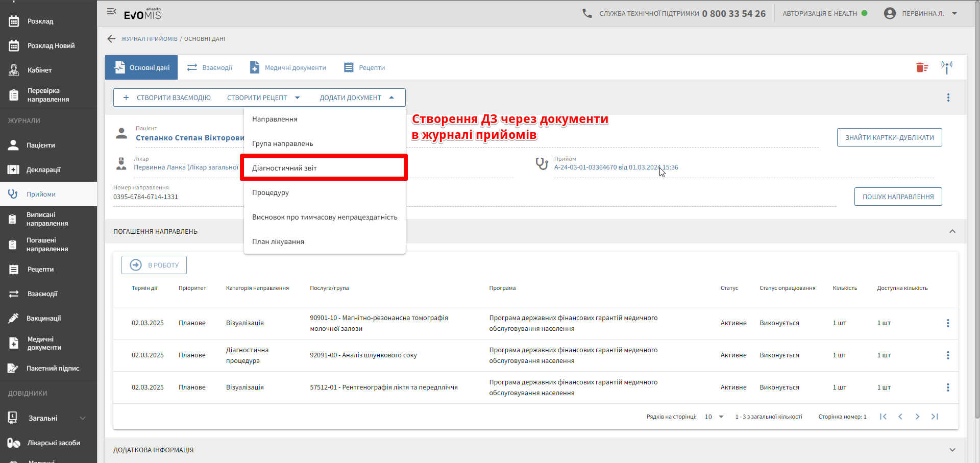Select Діагностичний звіт from the menu
The height and width of the screenshot is (463, 980).
click(284, 168)
